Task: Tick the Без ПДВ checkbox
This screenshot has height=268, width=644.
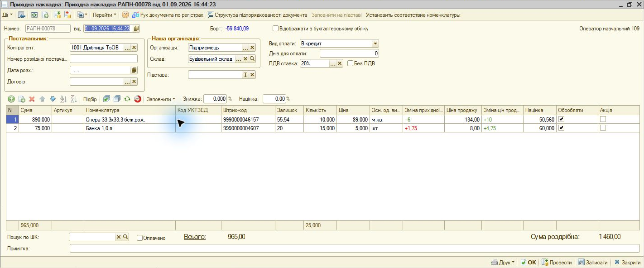Action: click(350, 63)
